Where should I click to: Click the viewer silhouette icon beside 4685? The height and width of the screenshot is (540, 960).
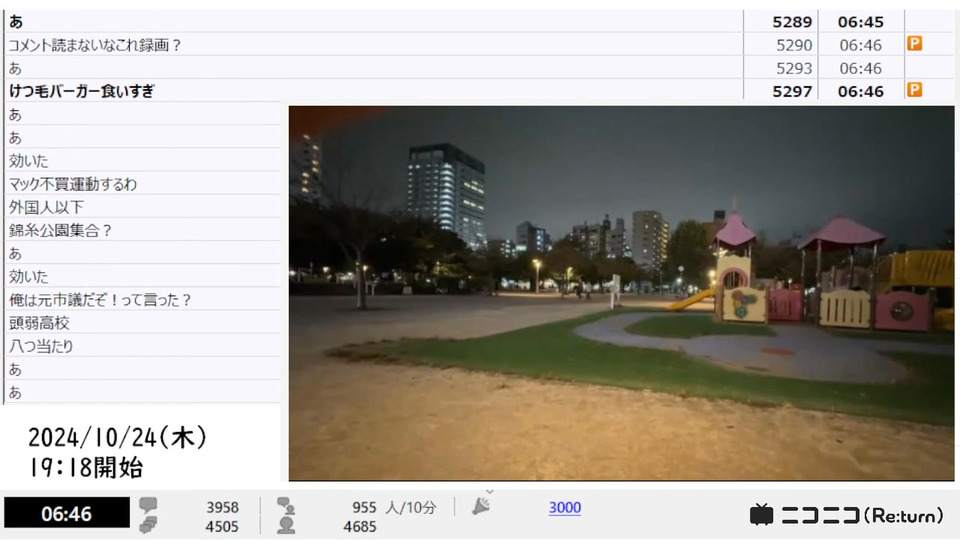pos(286,525)
